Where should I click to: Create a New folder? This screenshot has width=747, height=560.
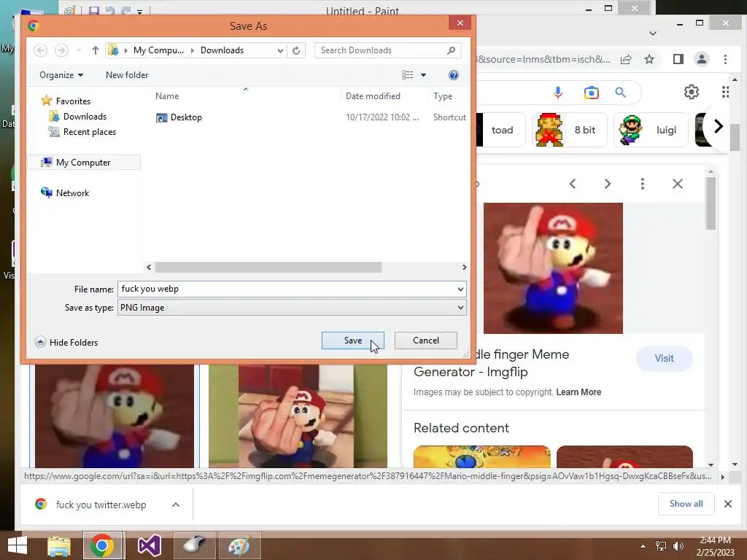click(127, 75)
